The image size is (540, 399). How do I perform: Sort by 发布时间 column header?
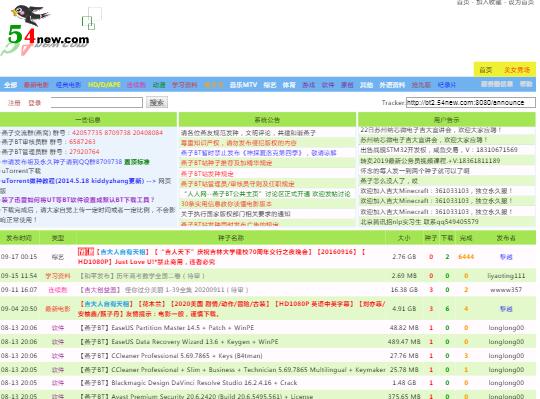click(19, 238)
